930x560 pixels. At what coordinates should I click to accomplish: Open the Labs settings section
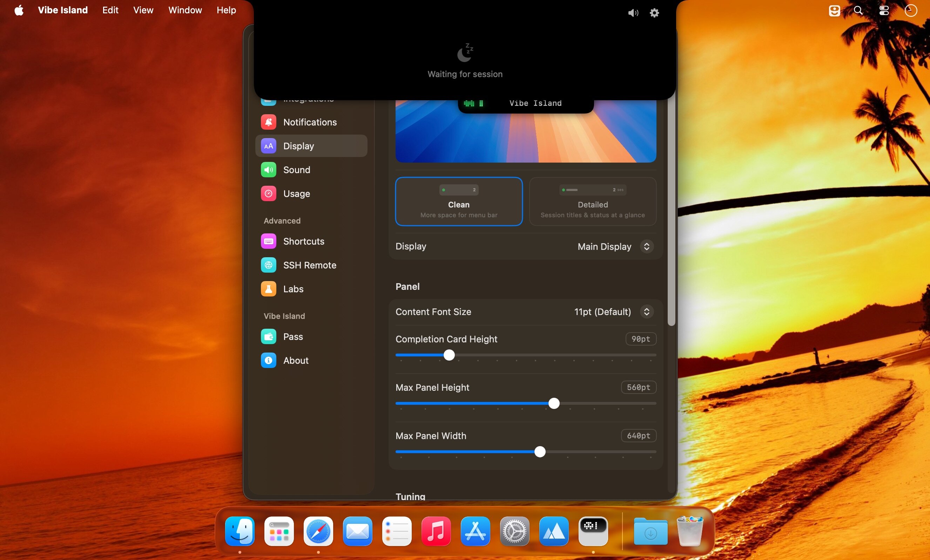click(x=311, y=289)
